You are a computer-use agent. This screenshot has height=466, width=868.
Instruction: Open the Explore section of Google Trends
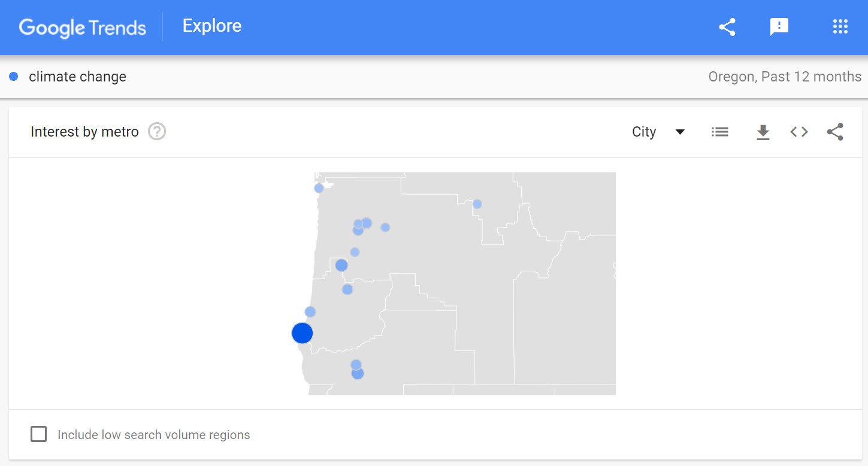click(x=211, y=25)
